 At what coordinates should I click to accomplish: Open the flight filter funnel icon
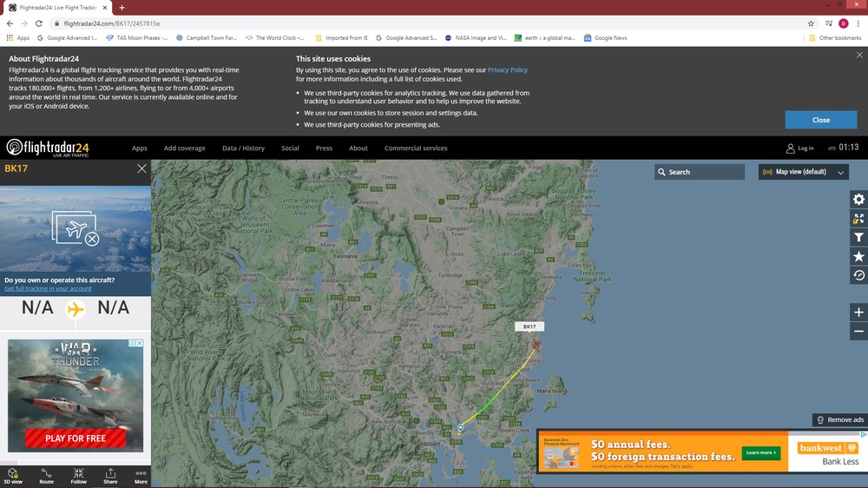point(858,237)
